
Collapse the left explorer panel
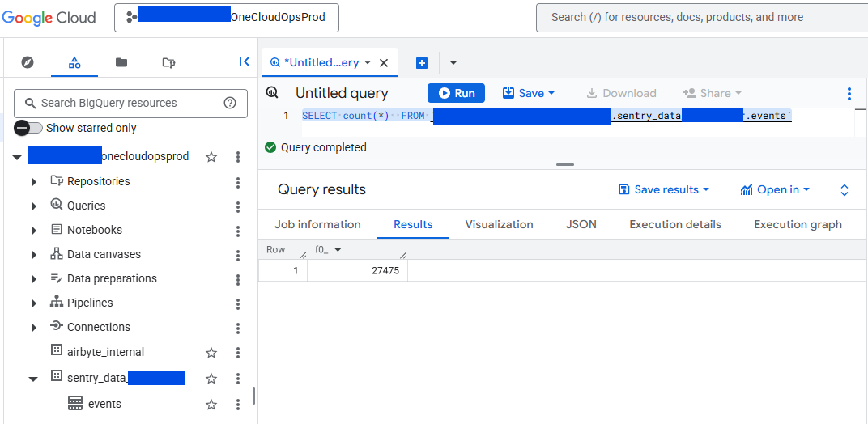pos(245,62)
